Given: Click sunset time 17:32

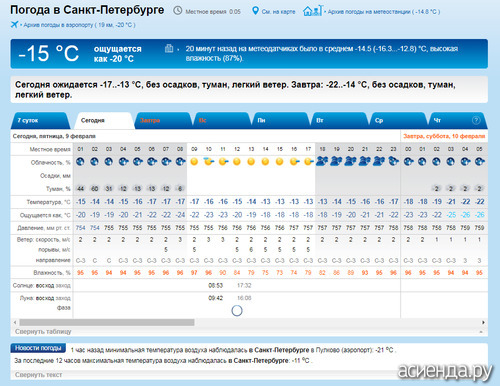Looking at the screenshot, I should [x=244, y=285].
